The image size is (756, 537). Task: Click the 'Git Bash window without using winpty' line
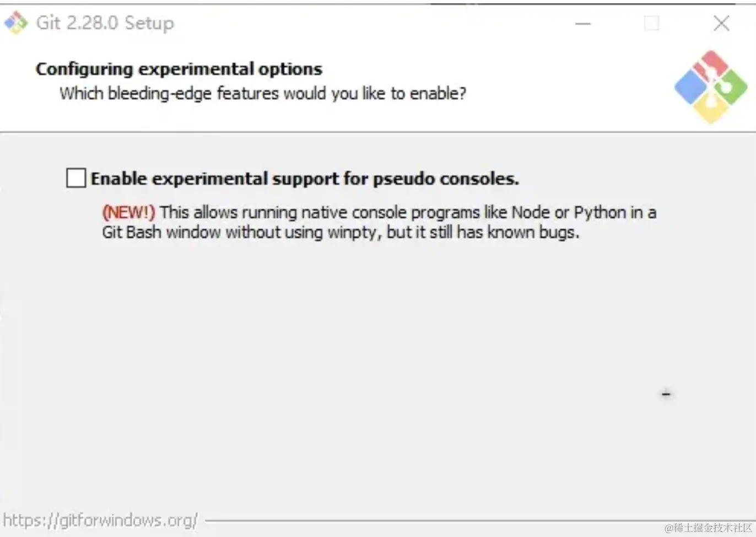341,232
